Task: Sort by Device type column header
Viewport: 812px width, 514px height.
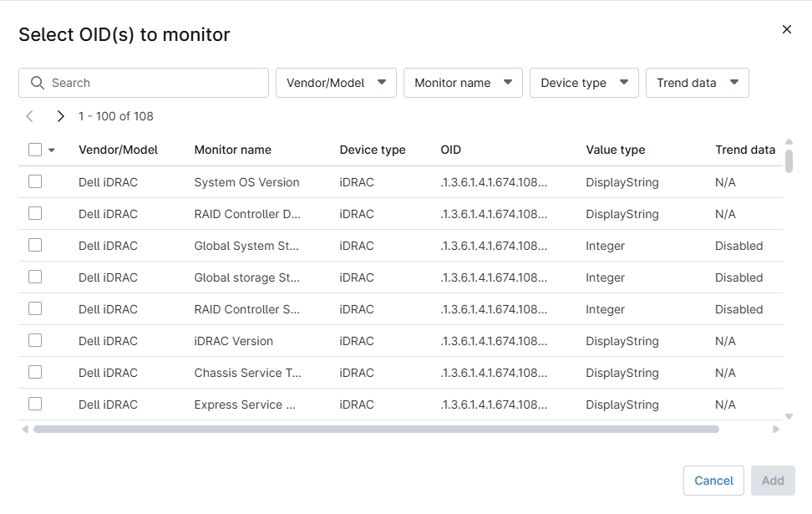Action: pyautogui.click(x=373, y=150)
